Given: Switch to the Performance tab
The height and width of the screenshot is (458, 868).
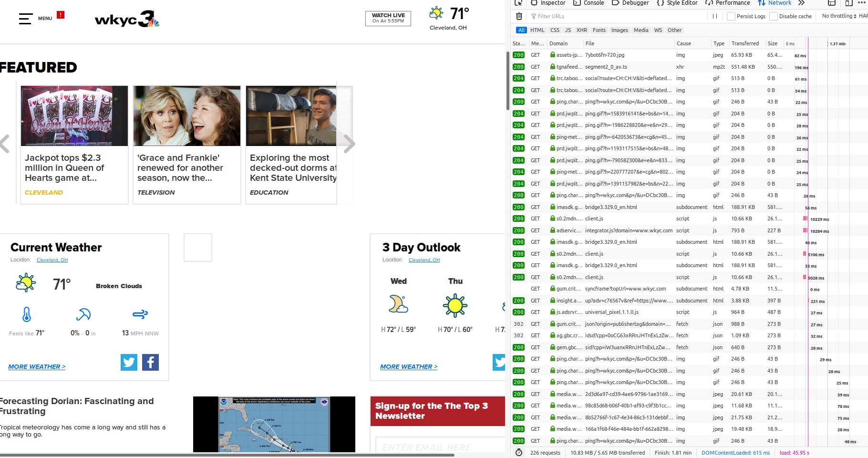Looking at the screenshot, I should [x=727, y=3].
